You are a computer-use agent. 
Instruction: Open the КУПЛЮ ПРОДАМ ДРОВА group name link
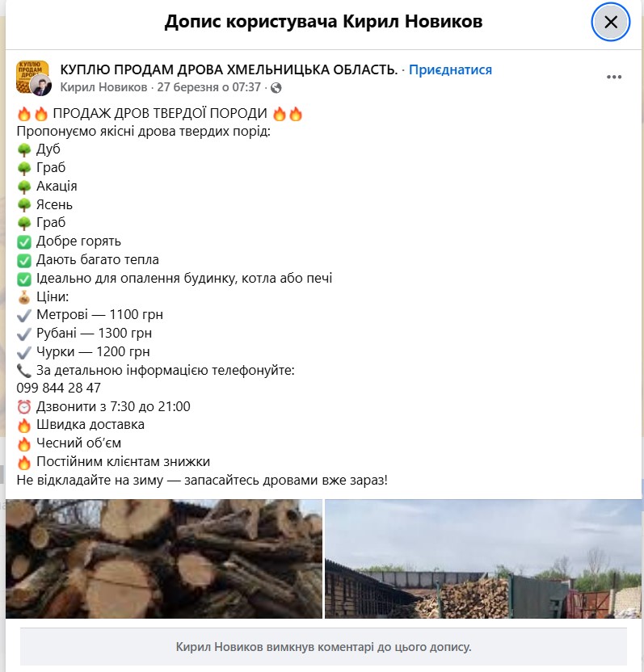229,69
